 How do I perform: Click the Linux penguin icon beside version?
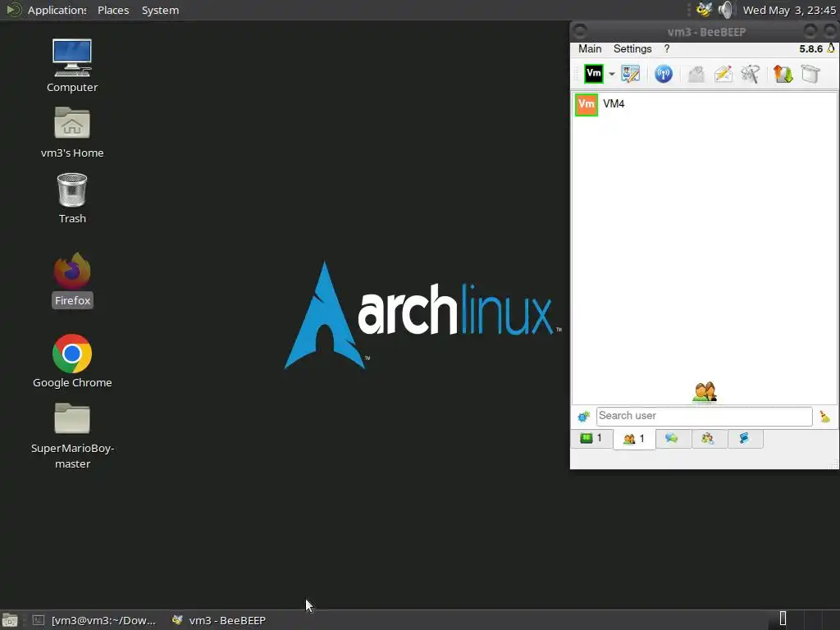point(831,48)
